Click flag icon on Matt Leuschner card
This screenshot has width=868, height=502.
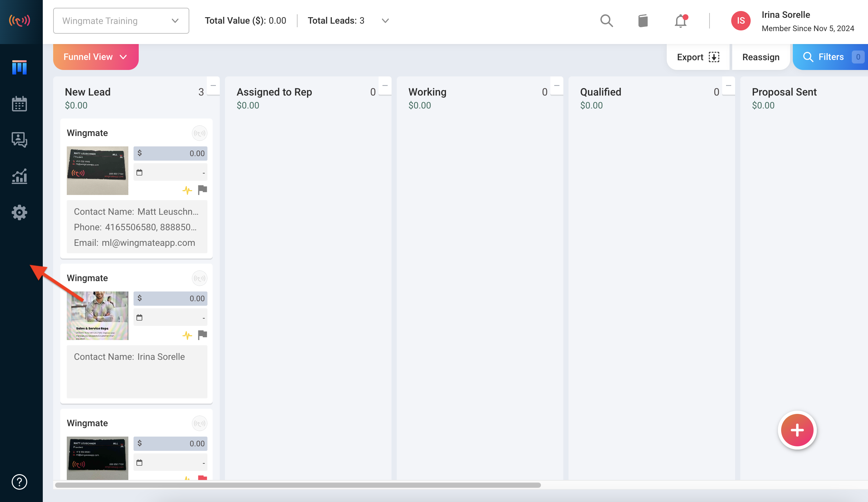pos(203,190)
